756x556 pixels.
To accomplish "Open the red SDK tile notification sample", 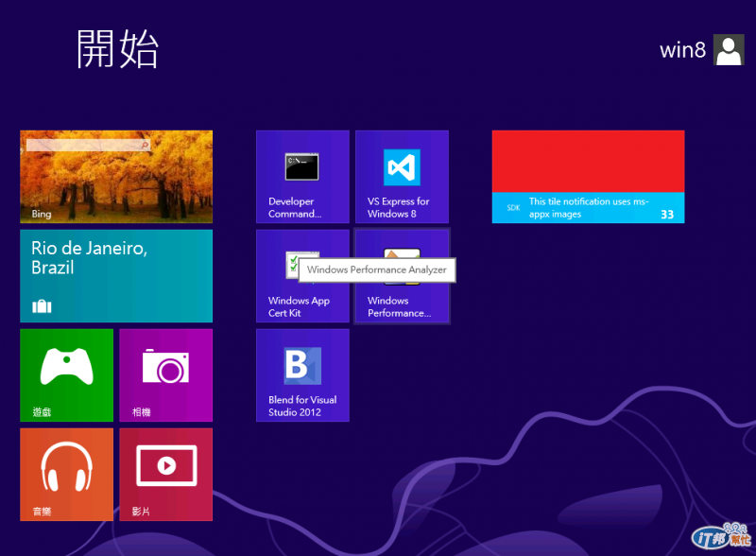I will pyautogui.click(x=588, y=177).
